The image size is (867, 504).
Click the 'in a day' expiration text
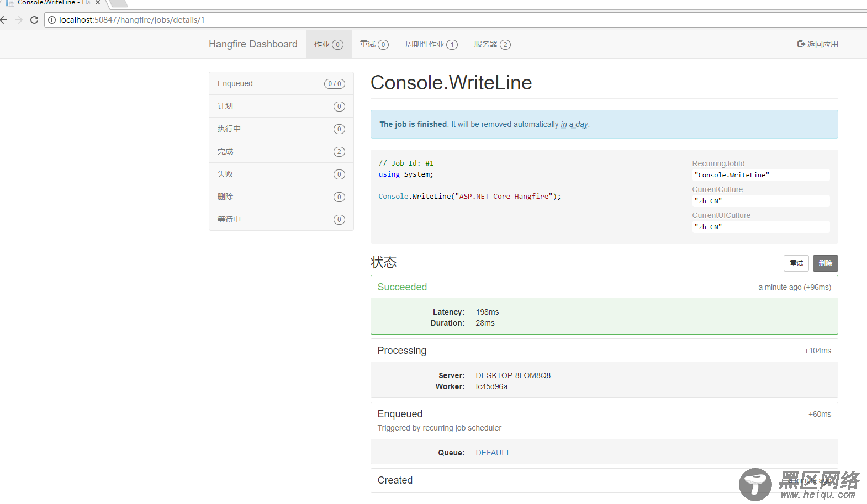pos(574,125)
